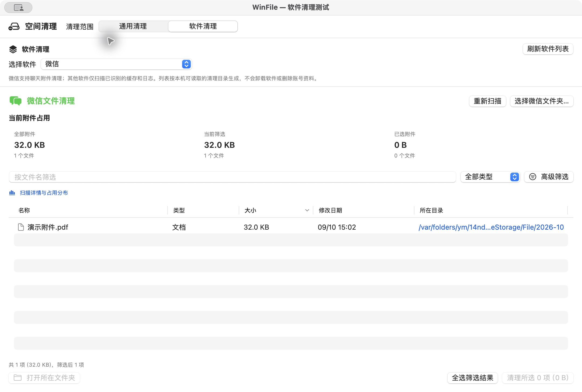
Task: Click the 当前筛选 stat label
Action: click(214, 134)
